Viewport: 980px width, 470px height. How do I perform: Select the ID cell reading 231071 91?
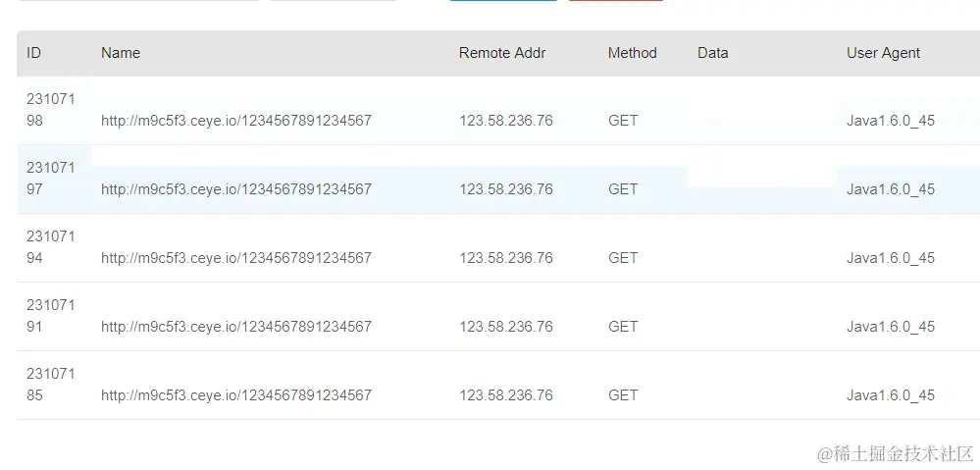point(51,316)
